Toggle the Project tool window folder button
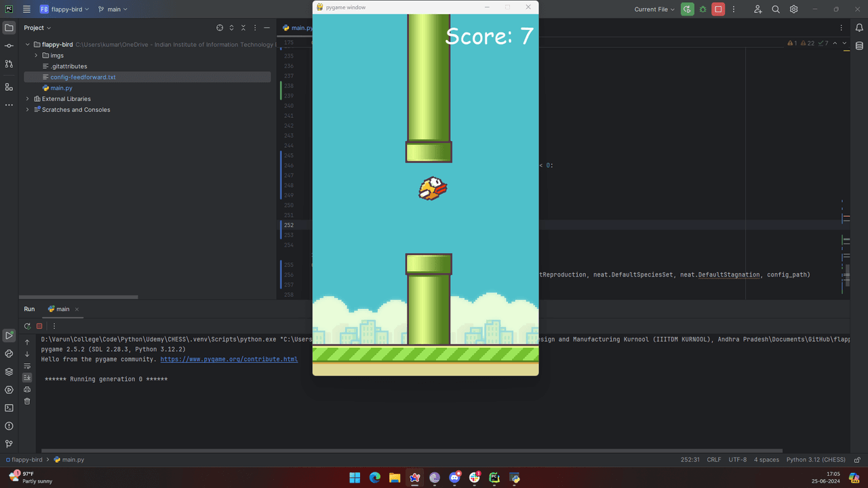Image resolution: width=868 pixels, height=488 pixels. point(9,28)
